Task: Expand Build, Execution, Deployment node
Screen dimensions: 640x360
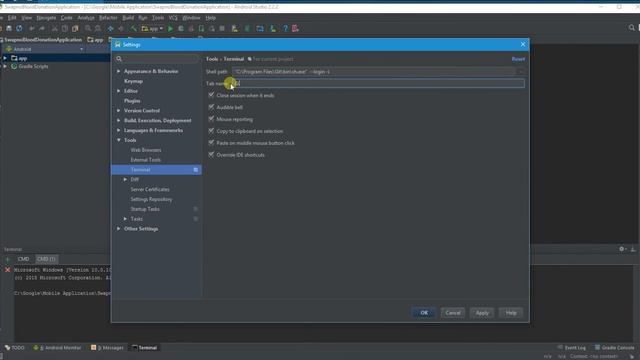Action: tap(119, 120)
